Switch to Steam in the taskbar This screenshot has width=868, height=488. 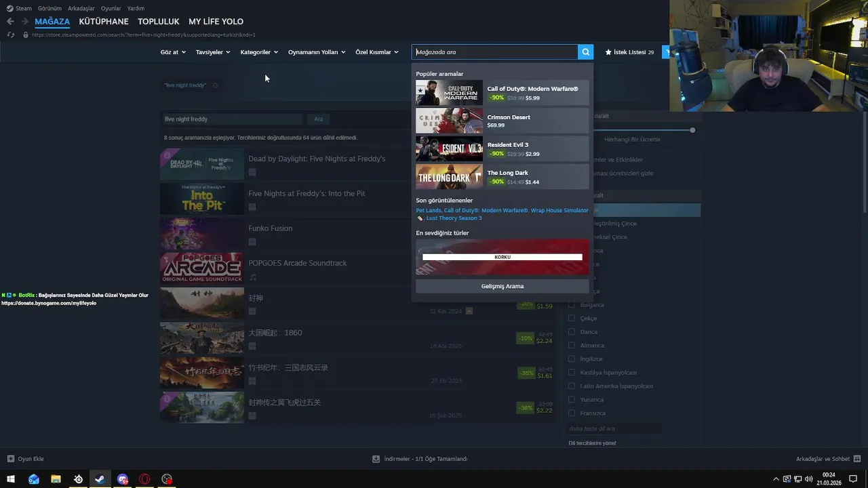click(100, 479)
